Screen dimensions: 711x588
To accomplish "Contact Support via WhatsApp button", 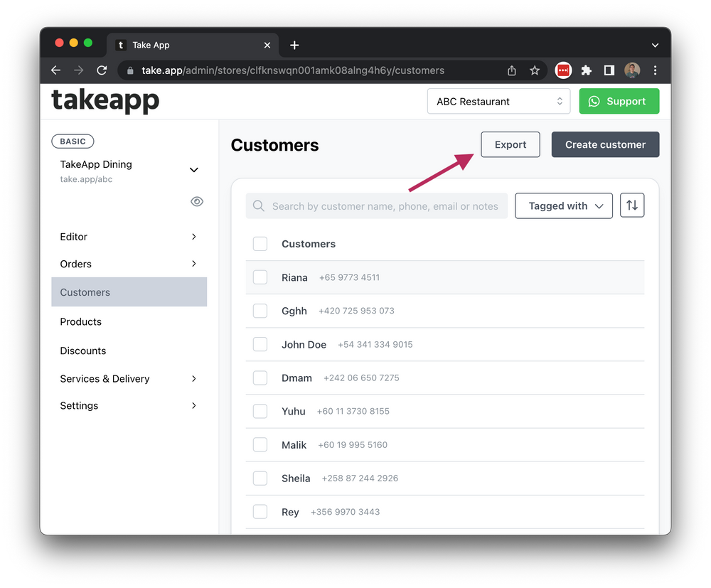I will pyautogui.click(x=619, y=101).
